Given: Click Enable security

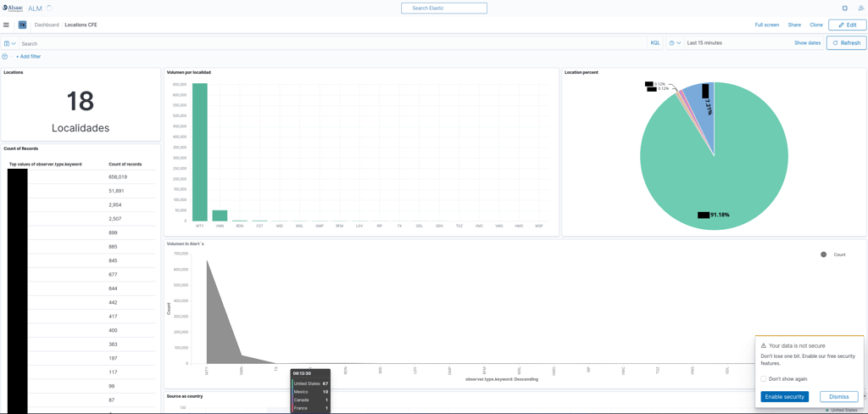Looking at the screenshot, I should pyautogui.click(x=784, y=397).
